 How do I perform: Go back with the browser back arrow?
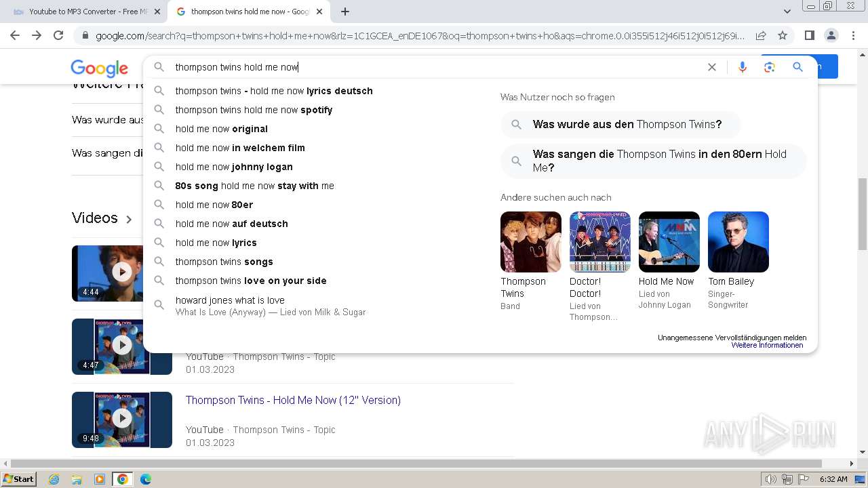(15, 35)
